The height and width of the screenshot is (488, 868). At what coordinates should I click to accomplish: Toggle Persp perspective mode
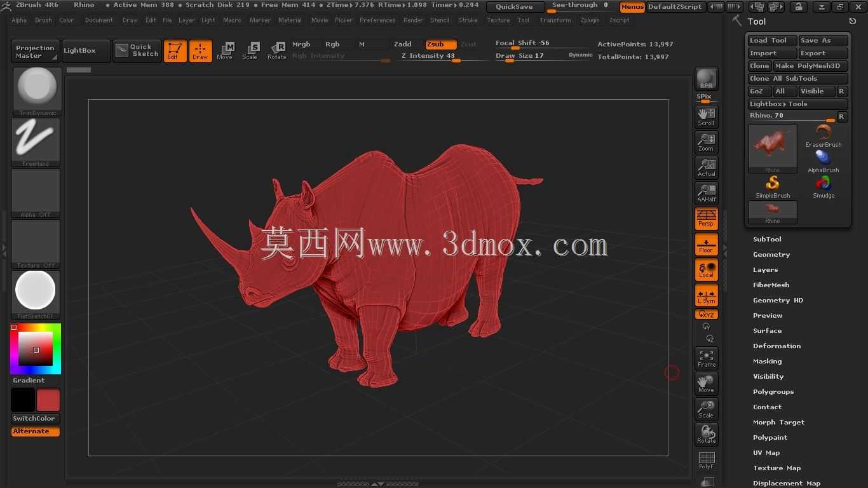point(707,218)
